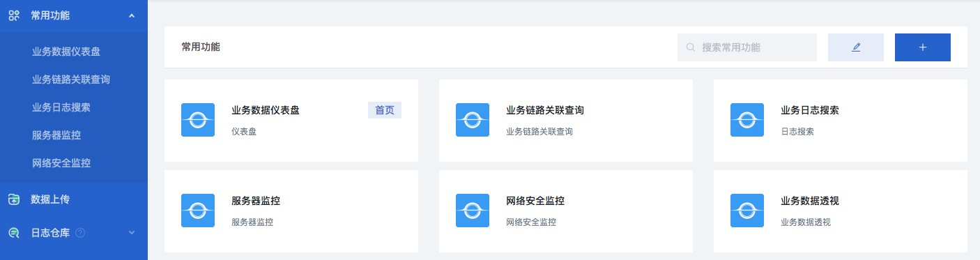Open the 业务日志搜索 card title
This screenshot has height=260, width=980.
click(x=810, y=110)
